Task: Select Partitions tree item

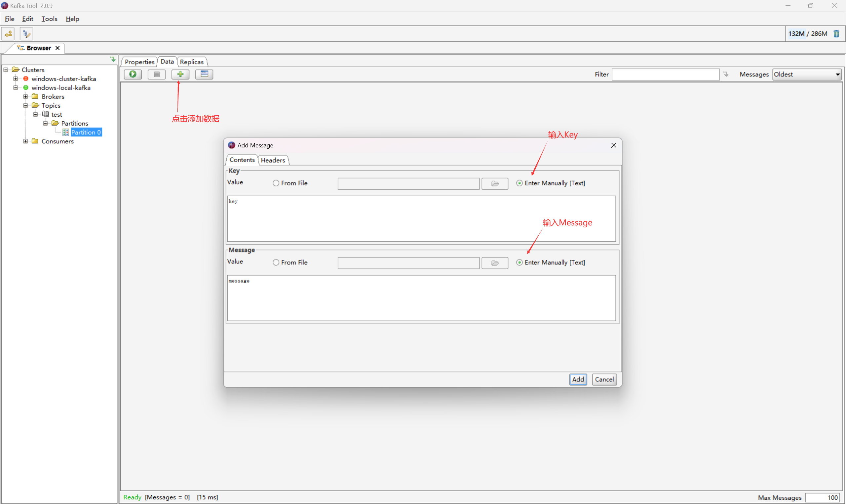Action: (75, 123)
